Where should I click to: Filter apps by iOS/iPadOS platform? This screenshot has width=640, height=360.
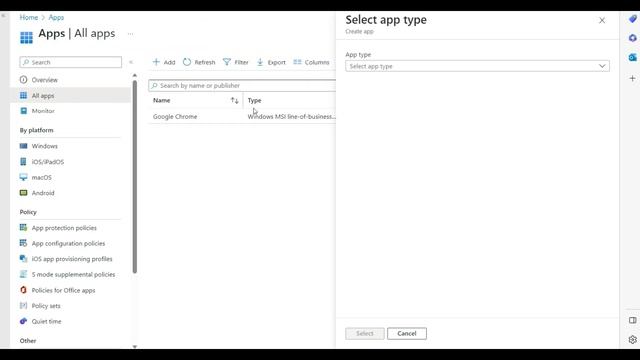point(48,162)
